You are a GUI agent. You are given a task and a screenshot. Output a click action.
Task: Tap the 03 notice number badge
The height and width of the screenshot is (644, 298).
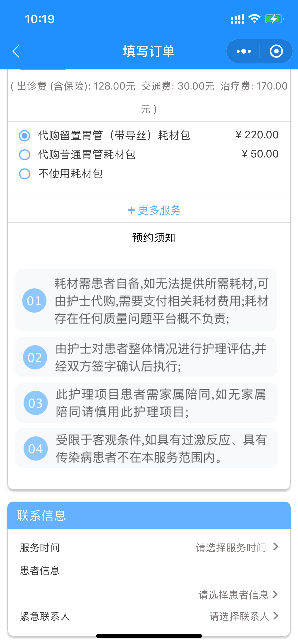(x=35, y=403)
